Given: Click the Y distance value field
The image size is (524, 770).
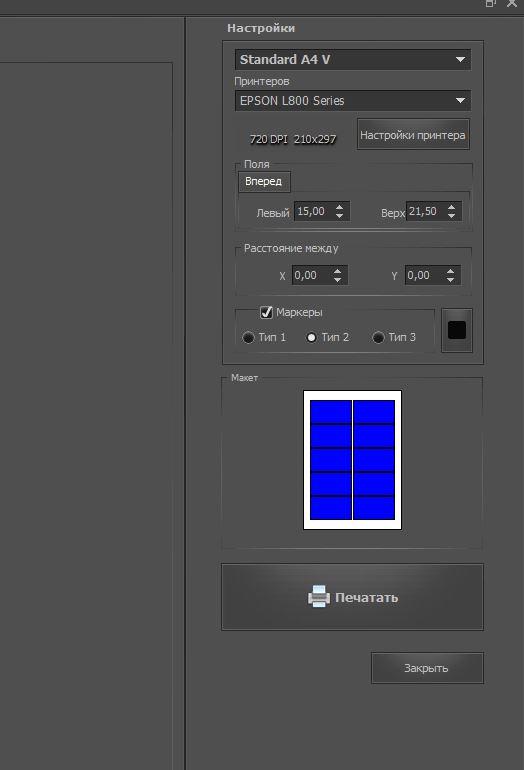Looking at the screenshot, I should (x=424, y=275).
